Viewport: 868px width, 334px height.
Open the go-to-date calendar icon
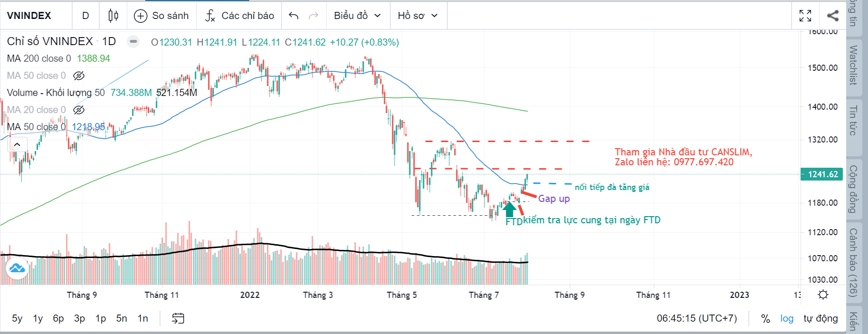(x=178, y=318)
